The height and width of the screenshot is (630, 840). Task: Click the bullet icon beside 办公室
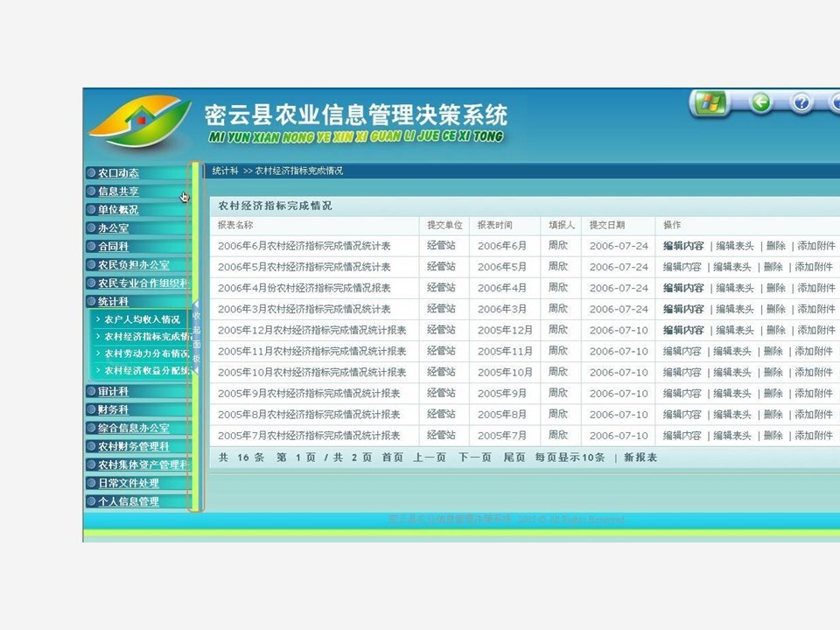[91, 228]
